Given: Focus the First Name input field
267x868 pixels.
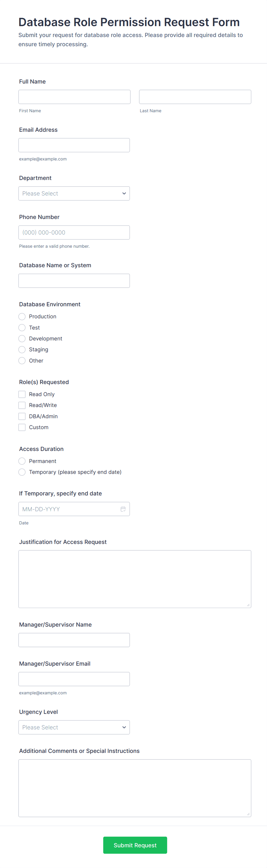Looking at the screenshot, I should point(74,97).
